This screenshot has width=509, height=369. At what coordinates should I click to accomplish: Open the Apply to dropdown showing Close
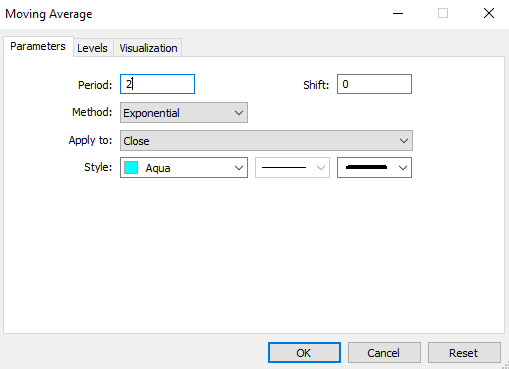pos(266,141)
